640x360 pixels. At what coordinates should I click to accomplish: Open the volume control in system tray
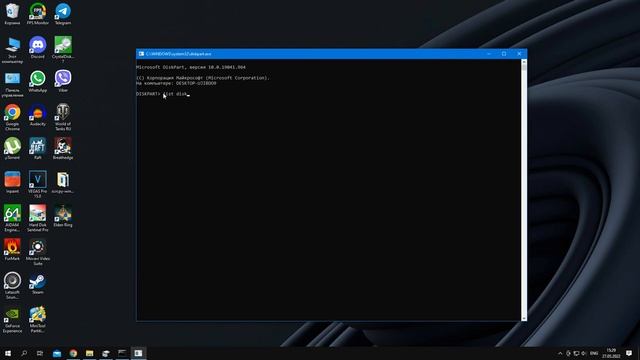(584, 353)
